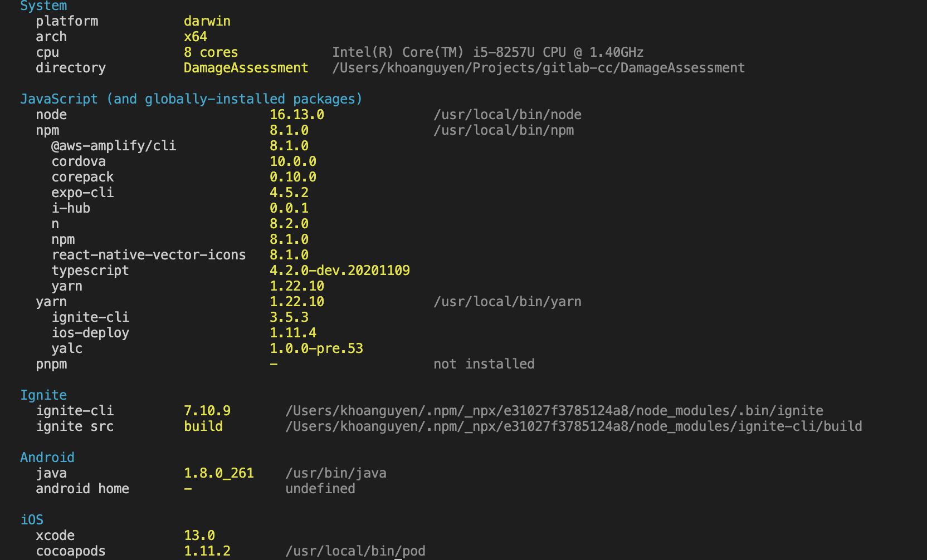Select the @aws-amplify/cli package name

pos(113,145)
